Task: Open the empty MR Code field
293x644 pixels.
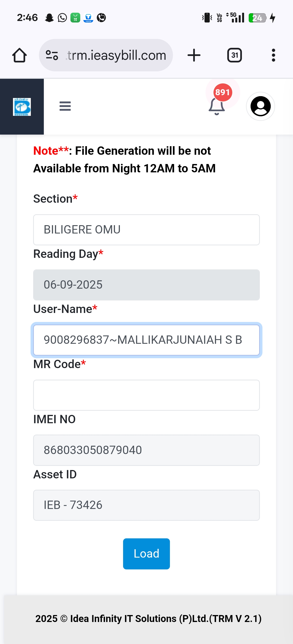Action: (146, 395)
